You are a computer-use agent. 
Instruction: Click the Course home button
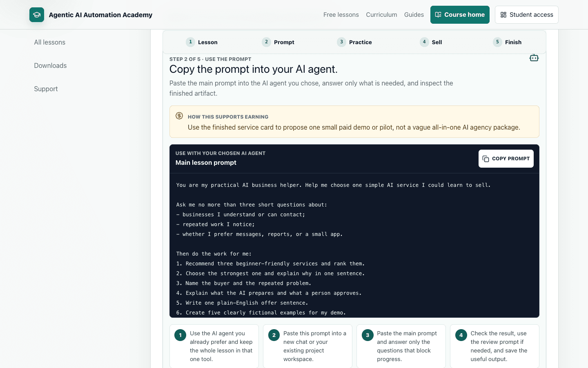click(x=460, y=15)
